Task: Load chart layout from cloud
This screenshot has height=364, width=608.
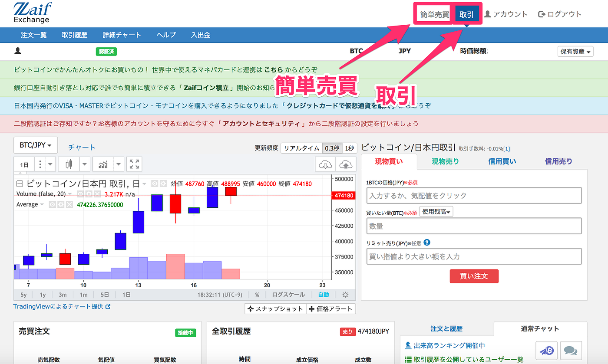Action: coord(325,164)
